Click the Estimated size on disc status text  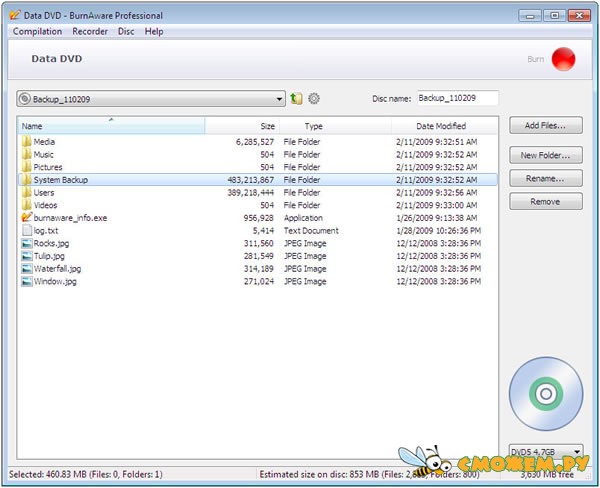pos(369,475)
